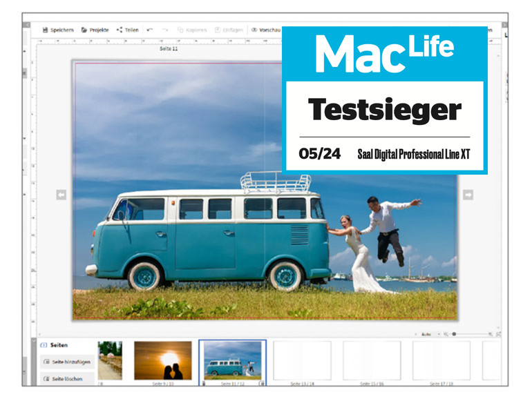Click the Seite 11 label above canvas
This screenshot has height=399, width=532.
point(169,49)
